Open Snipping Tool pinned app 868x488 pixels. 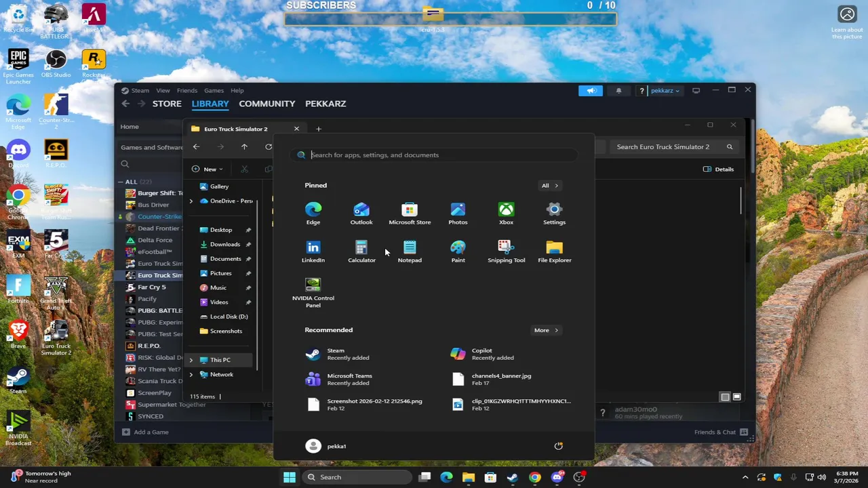(x=506, y=251)
